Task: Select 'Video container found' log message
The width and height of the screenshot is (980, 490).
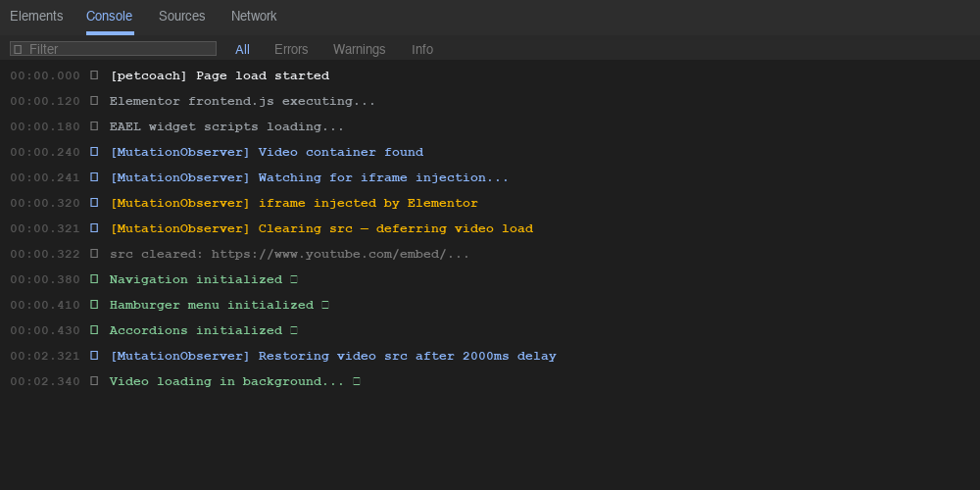Action: click(341, 153)
